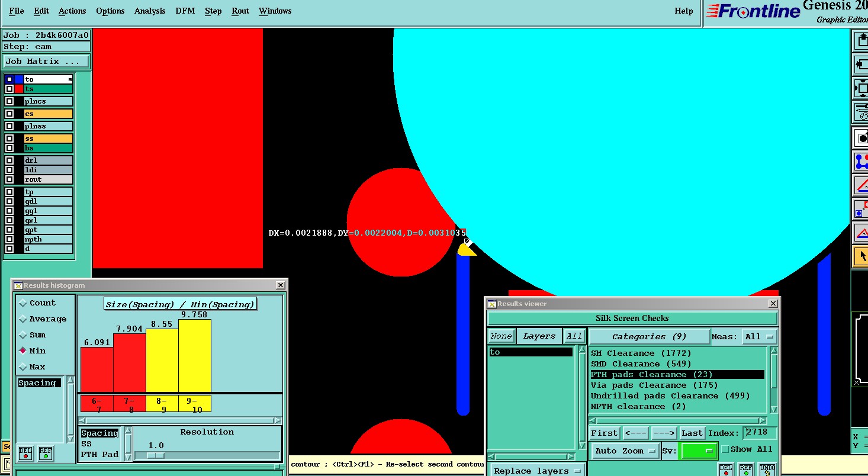
Task: Toggle checkbox for layer drl
Action: point(9,160)
